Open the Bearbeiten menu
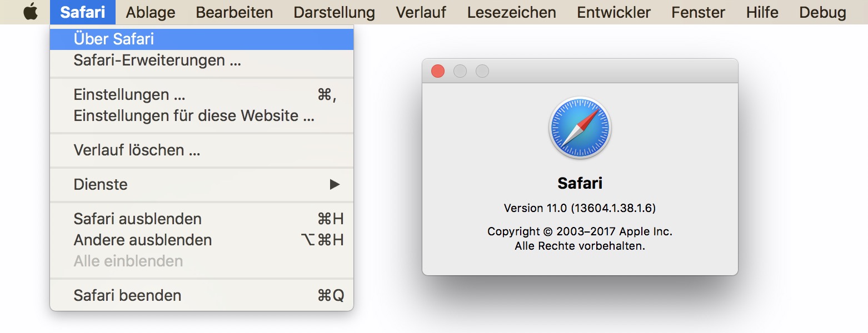868x333 pixels. click(235, 12)
